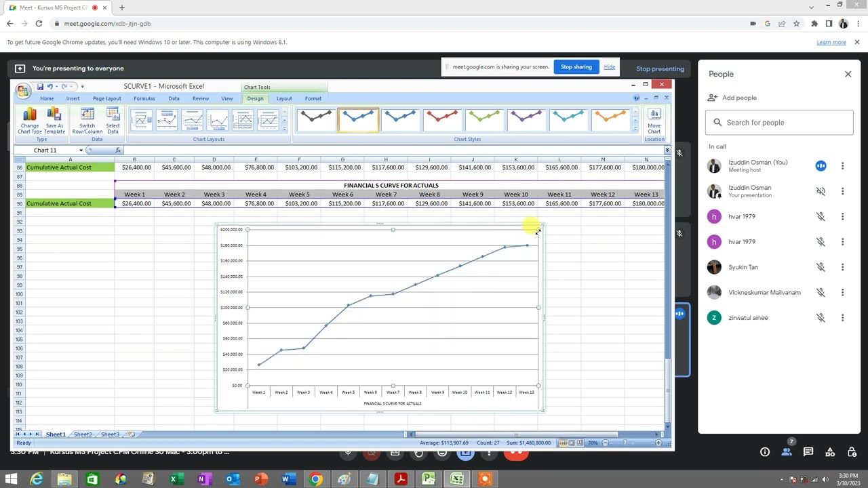This screenshot has width=868, height=488.
Task: Open the Page Layout ribbon tab
Action: pyautogui.click(x=107, y=98)
